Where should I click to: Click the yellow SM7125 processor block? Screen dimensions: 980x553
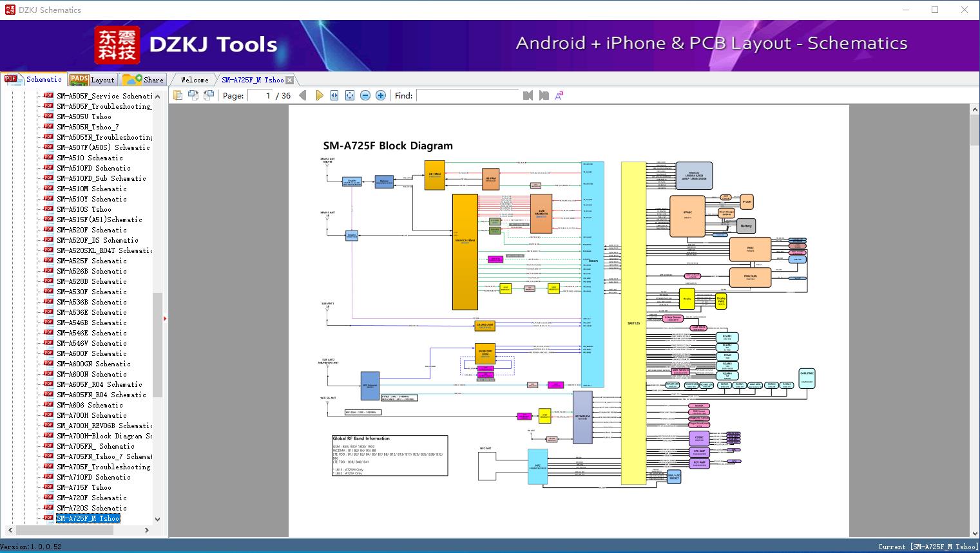(x=633, y=323)
